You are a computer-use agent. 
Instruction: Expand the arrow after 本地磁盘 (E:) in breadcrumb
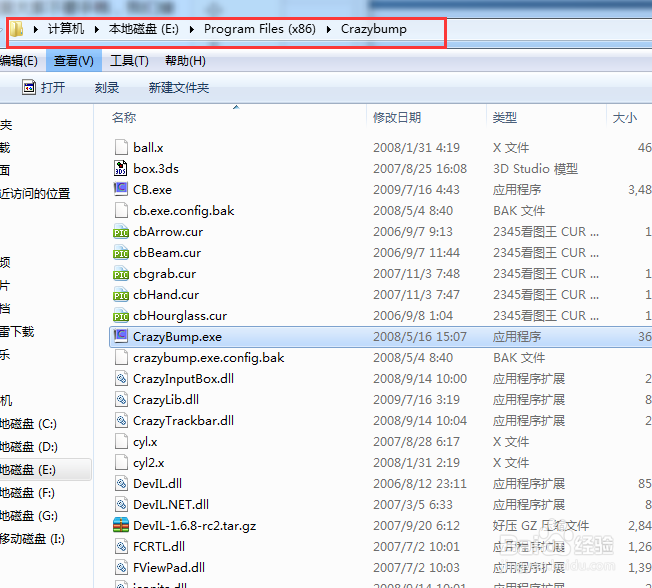192,30
